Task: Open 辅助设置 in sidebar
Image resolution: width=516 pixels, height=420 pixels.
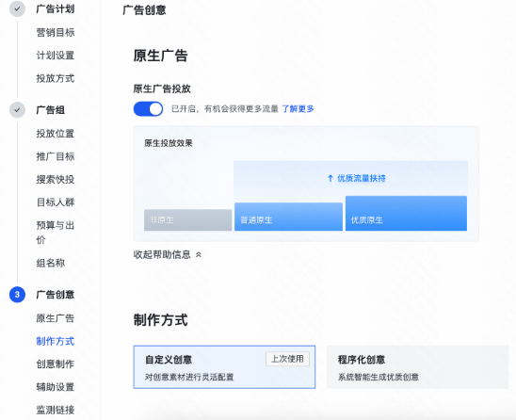Action: (x=56, y=387)
